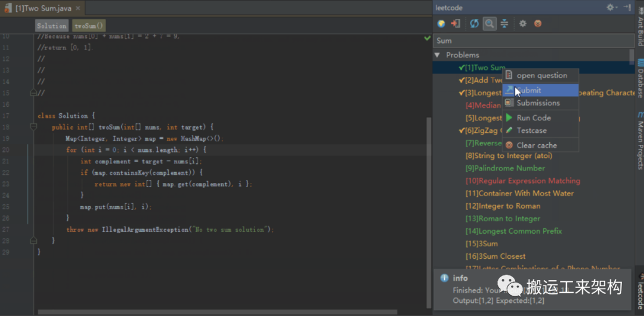Select Submit in the context menu
Screen dimensions: 644x316
coord(529,90)
